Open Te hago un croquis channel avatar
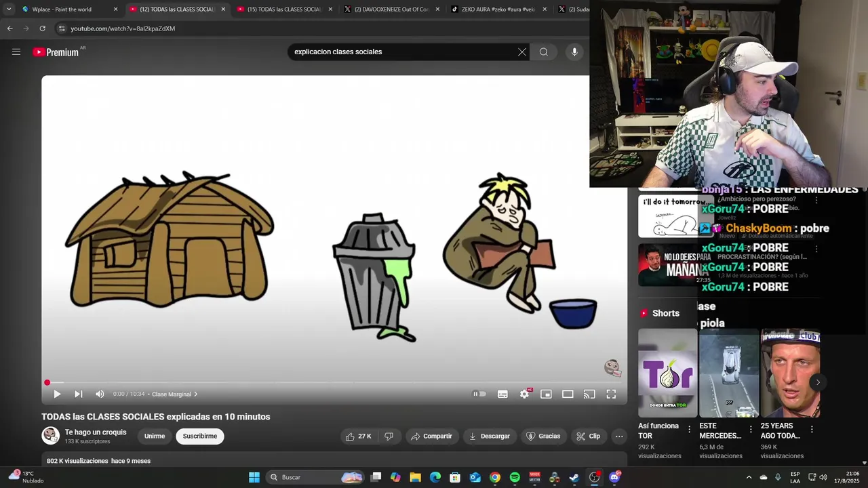Image resolution: width=868 pixels, height=488 pixels. point(51,436)
